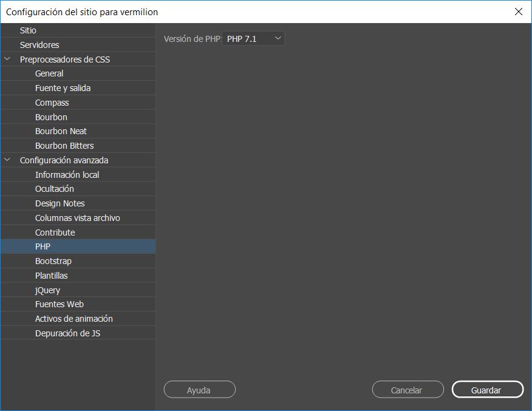Open the Bourbon settings
Screen dimensions: 532x411
51,117
